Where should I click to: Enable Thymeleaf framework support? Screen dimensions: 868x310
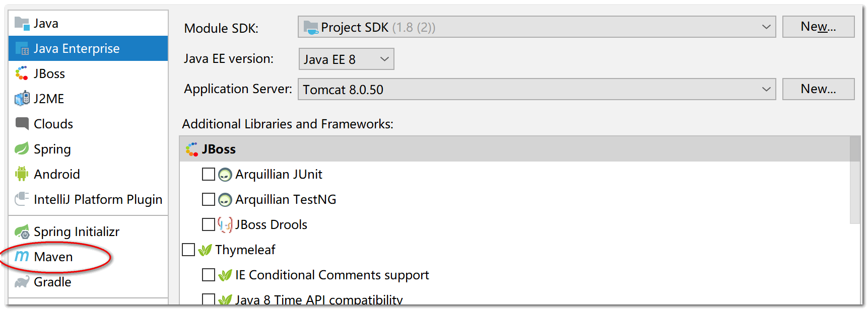point(188,249)
